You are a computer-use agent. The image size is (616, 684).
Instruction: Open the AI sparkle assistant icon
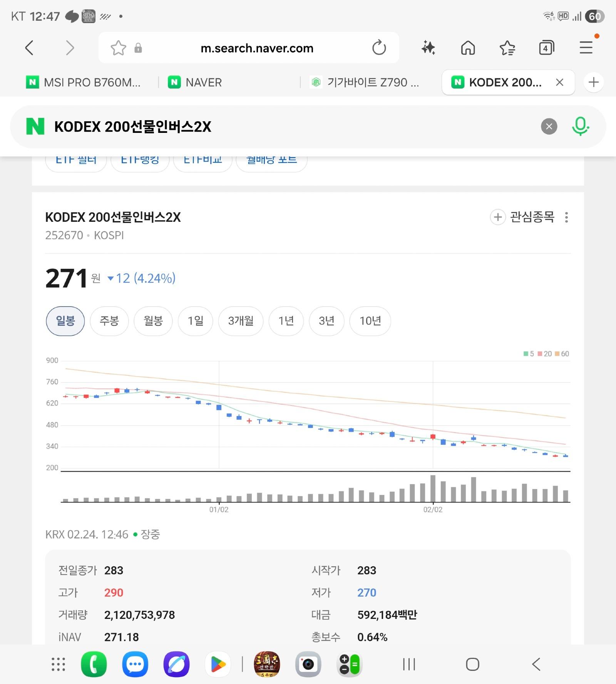[428, 48]
